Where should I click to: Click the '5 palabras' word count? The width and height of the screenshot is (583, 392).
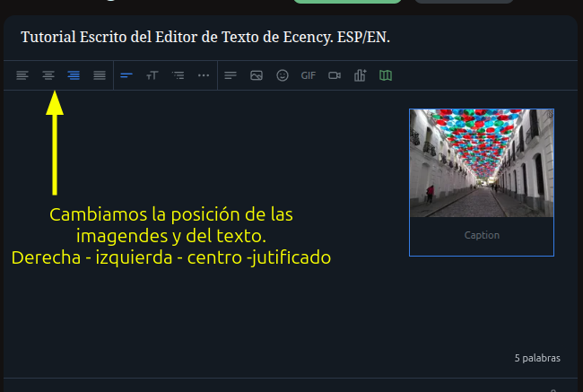537,358
